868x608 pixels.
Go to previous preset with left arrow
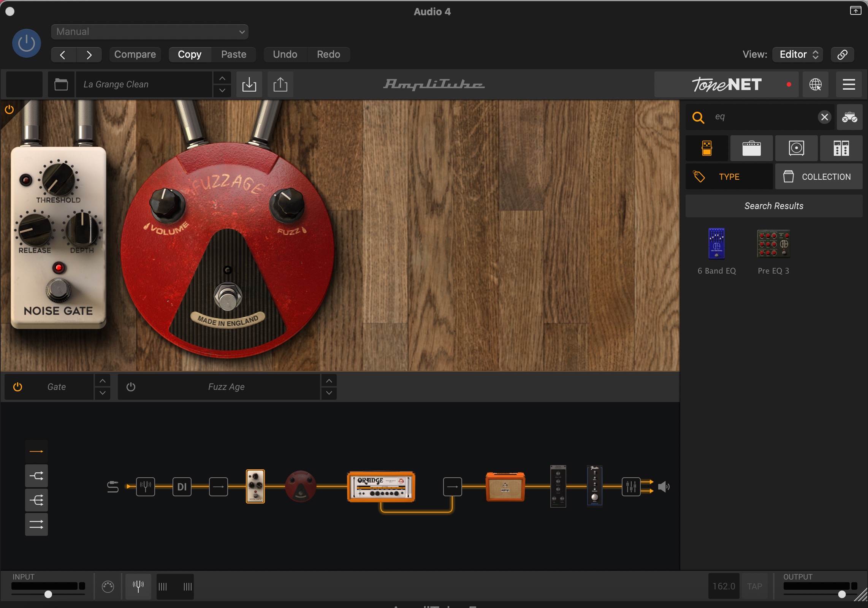(63, 55)
